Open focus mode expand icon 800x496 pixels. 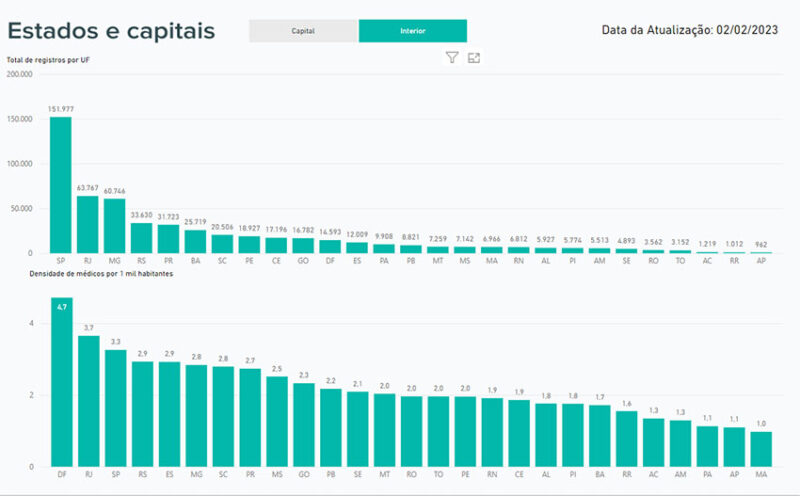(474, 58)
